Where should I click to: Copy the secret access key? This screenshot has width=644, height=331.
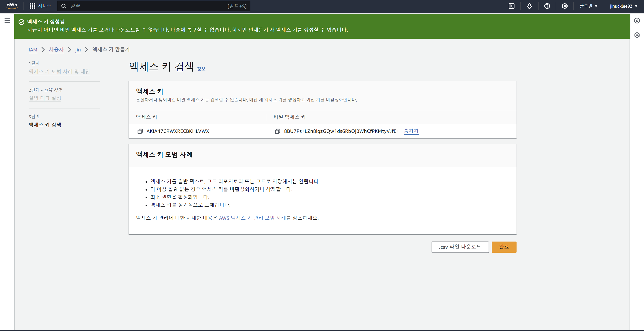[278, 131]
